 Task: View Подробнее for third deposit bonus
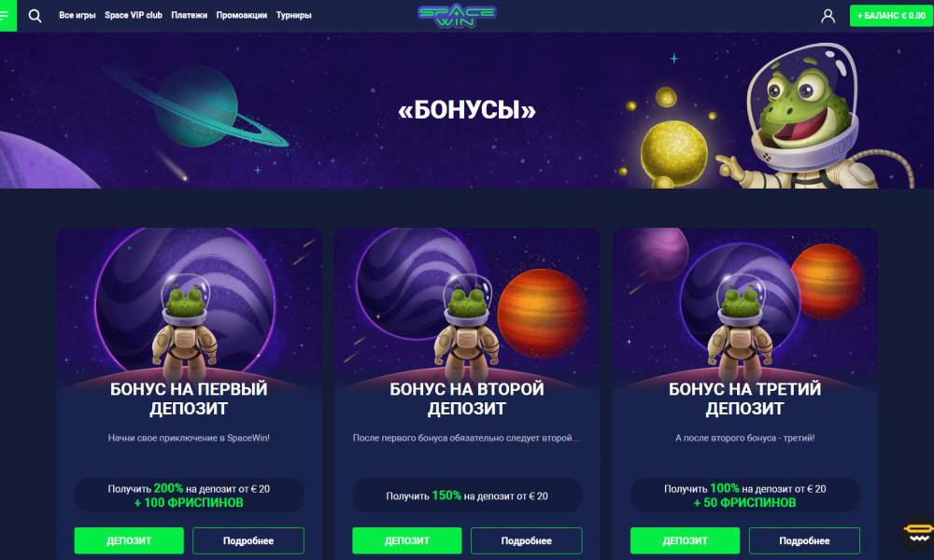(805, 540)
